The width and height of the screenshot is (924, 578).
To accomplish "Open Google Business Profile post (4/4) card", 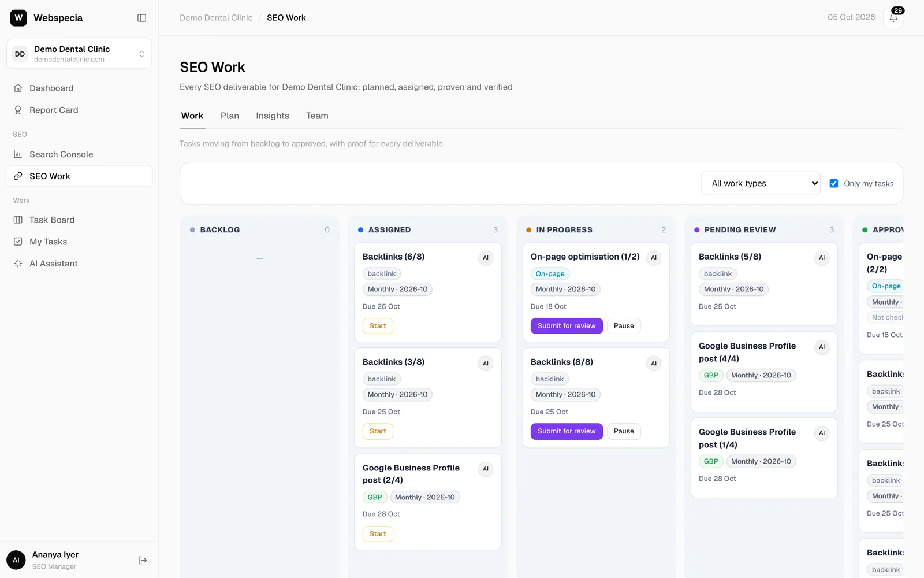I will [764, 372].
